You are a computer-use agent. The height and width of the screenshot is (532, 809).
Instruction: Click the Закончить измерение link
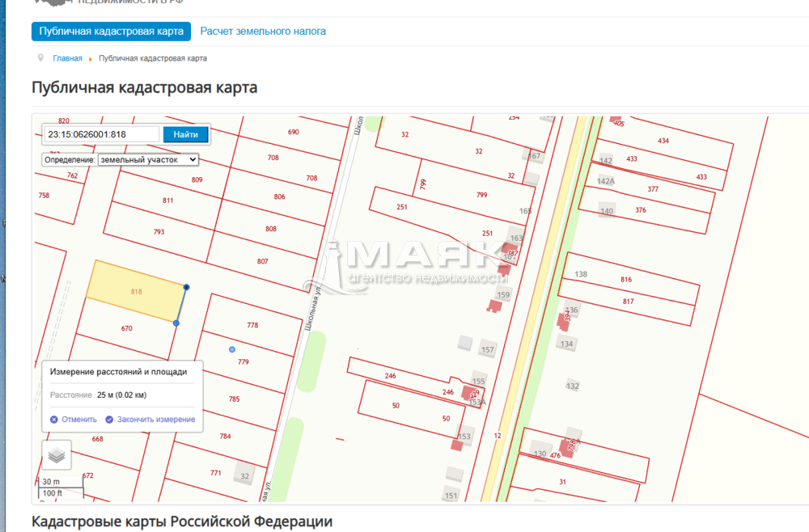(156, 420)
